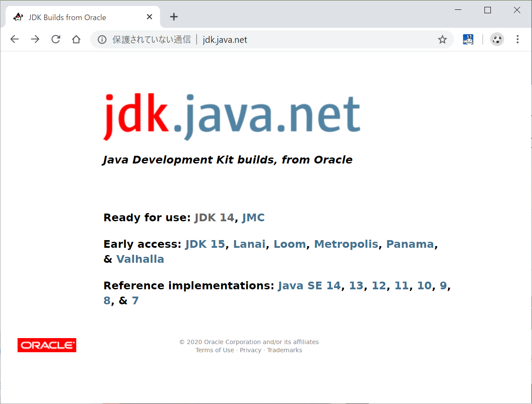
Task: Click the Duke favicon on the tab
Action: pos(18,17)
